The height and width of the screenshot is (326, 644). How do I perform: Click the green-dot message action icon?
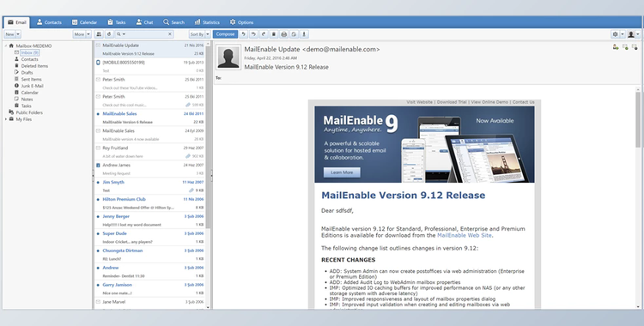pyautogui.click(x=625, y=47)
